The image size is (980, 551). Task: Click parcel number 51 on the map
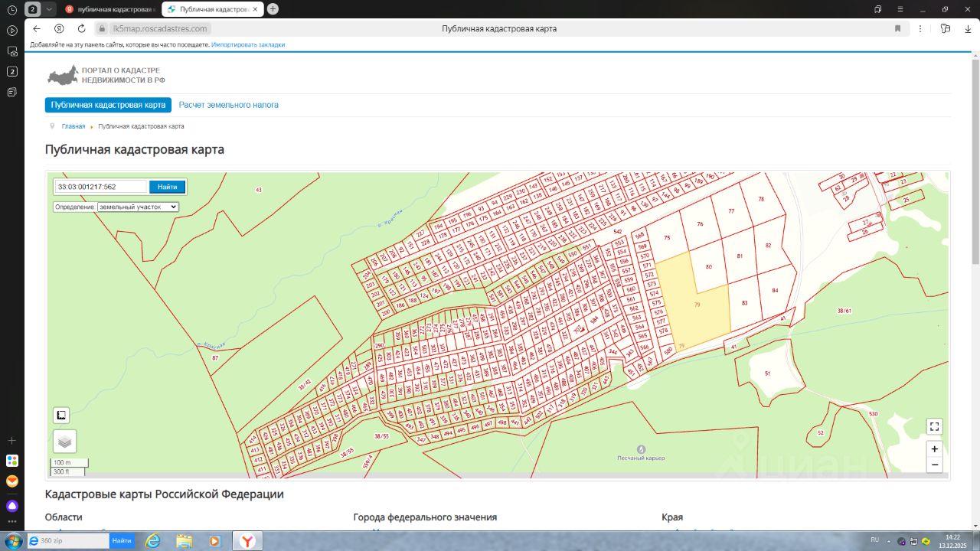coord(766,373)
